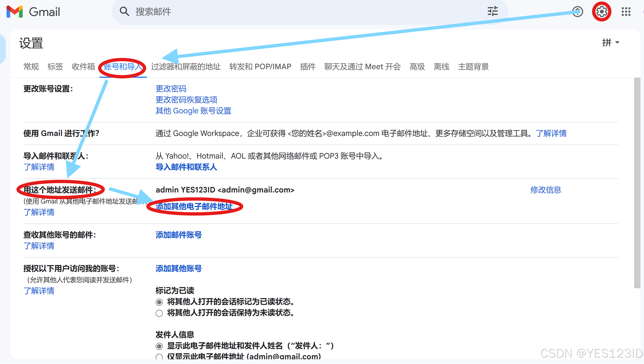Screen dimensions: 644x364
Task: Click the help support icon
Action: click(577, 12)
